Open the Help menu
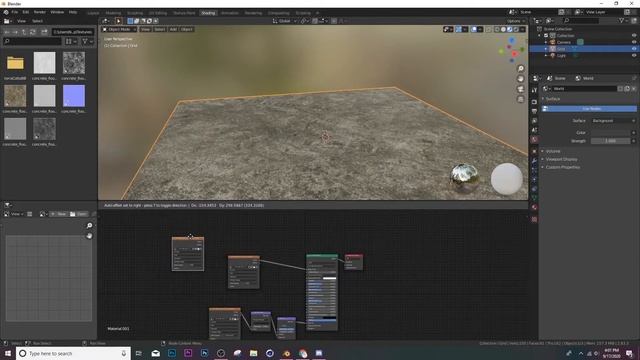The height and width of the screenshot is (360, 640). [73, 12]
